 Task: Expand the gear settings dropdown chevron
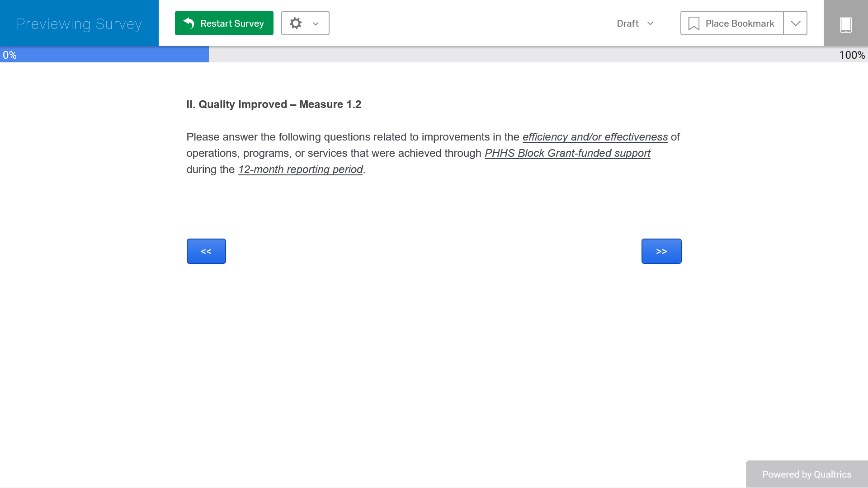316,23
